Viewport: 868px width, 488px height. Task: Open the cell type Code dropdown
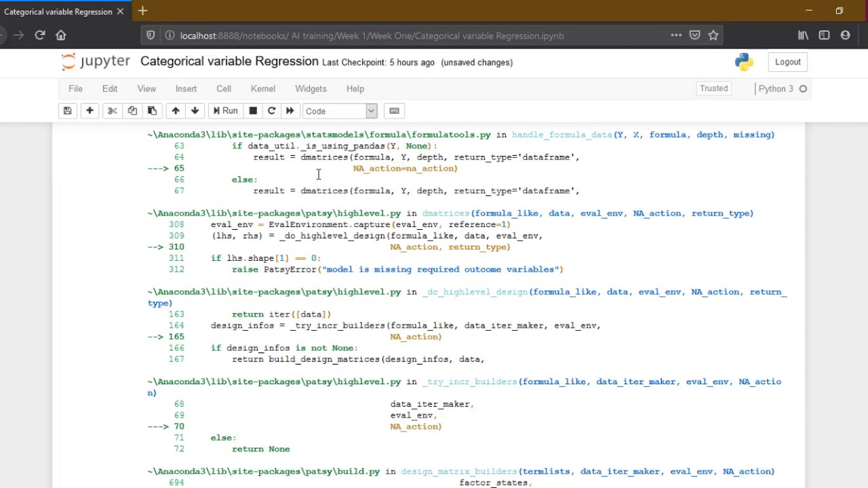339,111
